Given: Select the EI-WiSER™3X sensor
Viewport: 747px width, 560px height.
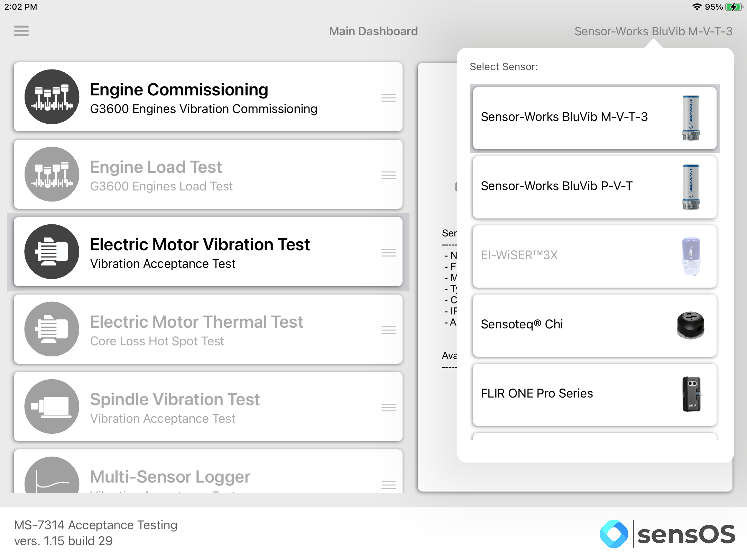Looking at the screenshot, I should click(594, 256).
